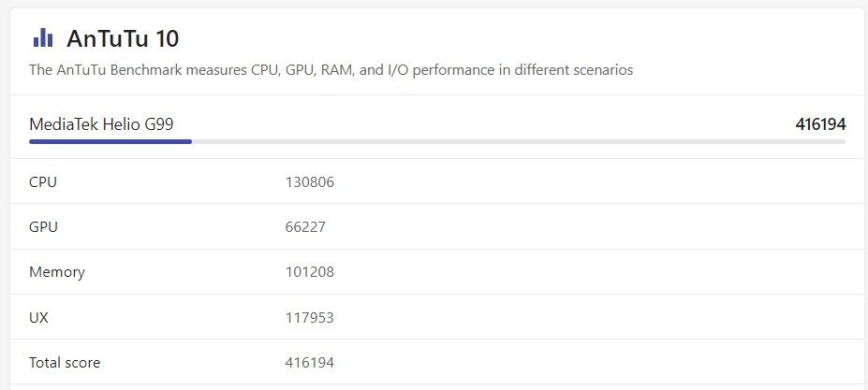
Task: Click the Memory score 101208
Action: point(309,272)
